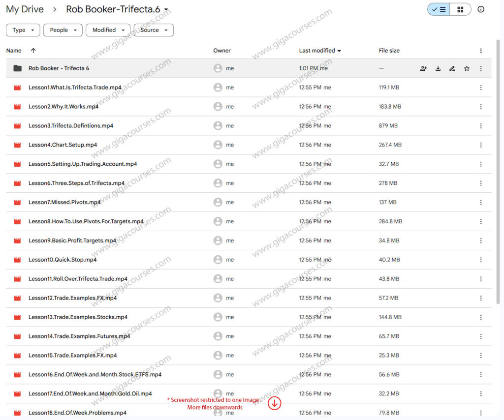
Task: Click the owner avatar on Lesson7.Missed.Pivots.mp4 row
Action: [218, 202]
